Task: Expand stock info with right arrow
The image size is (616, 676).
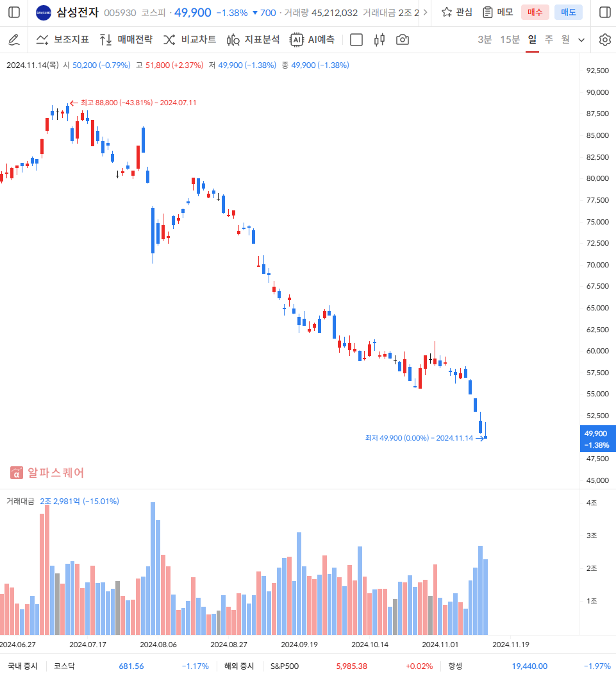Action: pyautogui.click(x=426, y=12)
